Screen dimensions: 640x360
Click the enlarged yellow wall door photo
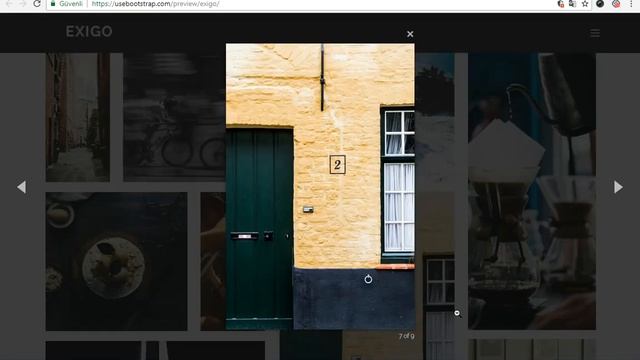click(320, 186)
